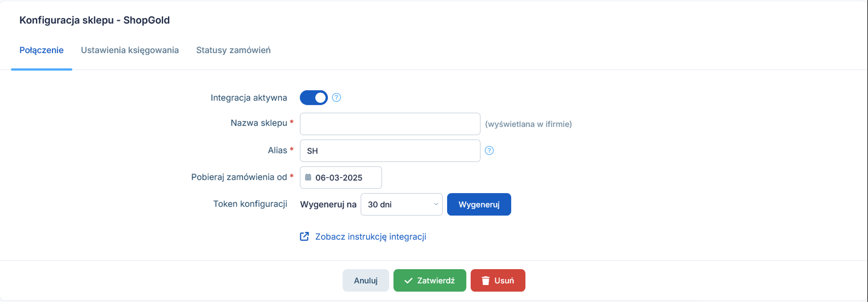
Task: Delete configuration using Usuń button
Action: click(498, 281)
